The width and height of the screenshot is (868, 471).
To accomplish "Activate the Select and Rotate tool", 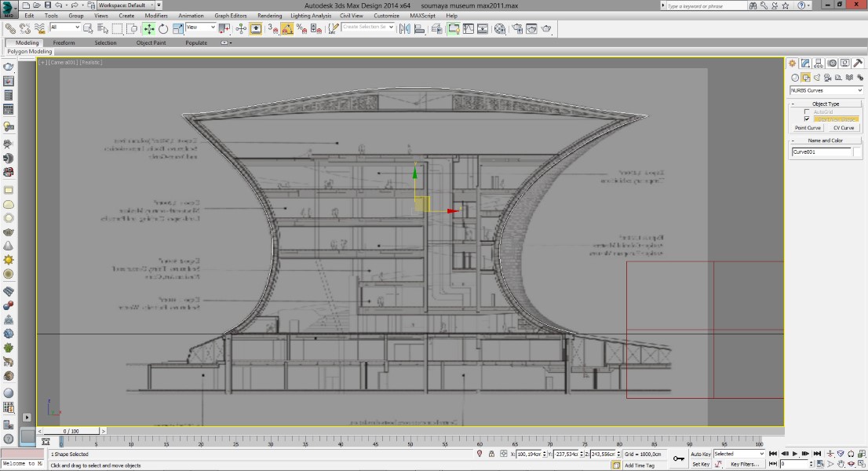I will (163, 29).
